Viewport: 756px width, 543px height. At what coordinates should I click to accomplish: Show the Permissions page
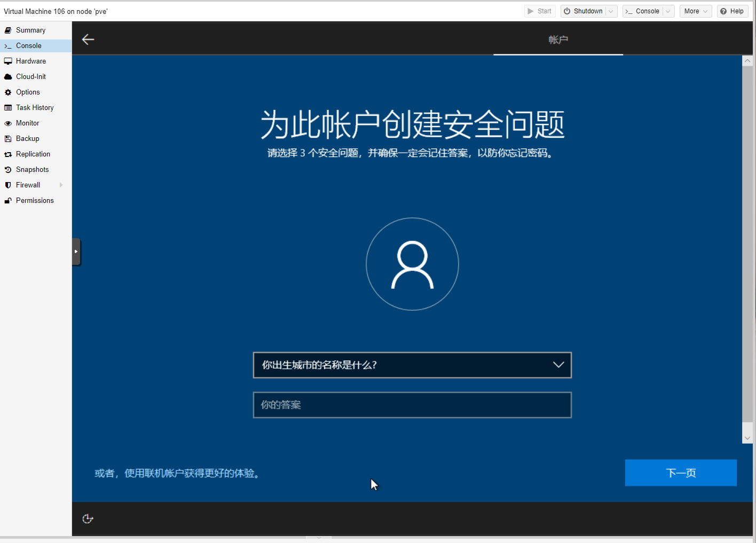35,201
